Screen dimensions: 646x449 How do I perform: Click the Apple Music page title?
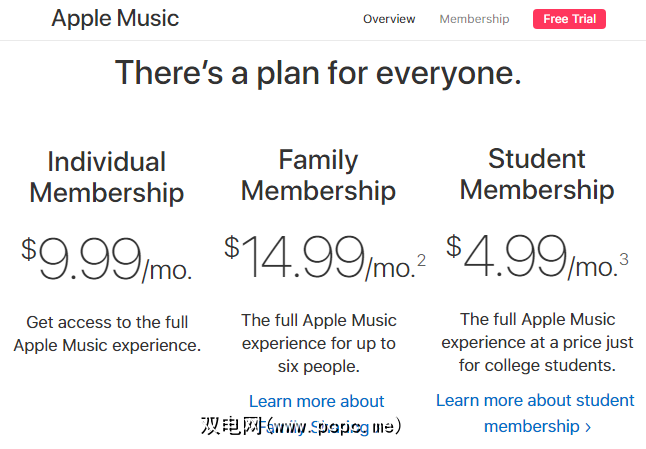tap(115, 18)
